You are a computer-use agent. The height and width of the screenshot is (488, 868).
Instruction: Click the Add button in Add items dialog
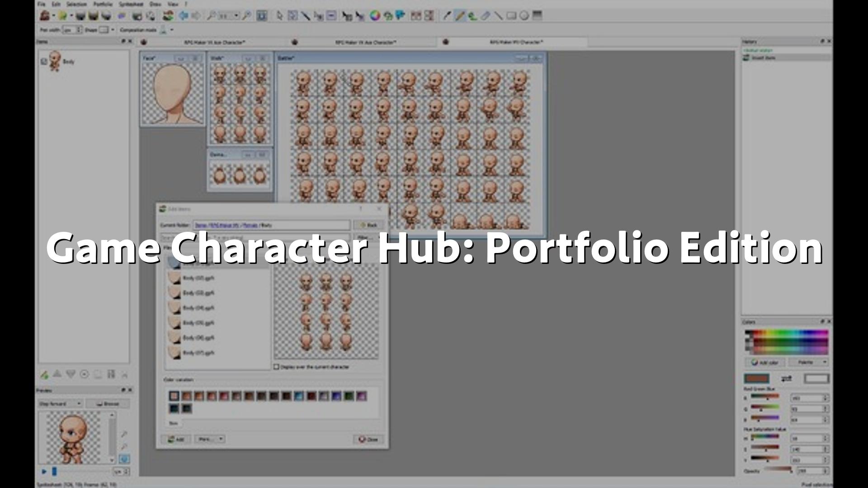[177, 439]
